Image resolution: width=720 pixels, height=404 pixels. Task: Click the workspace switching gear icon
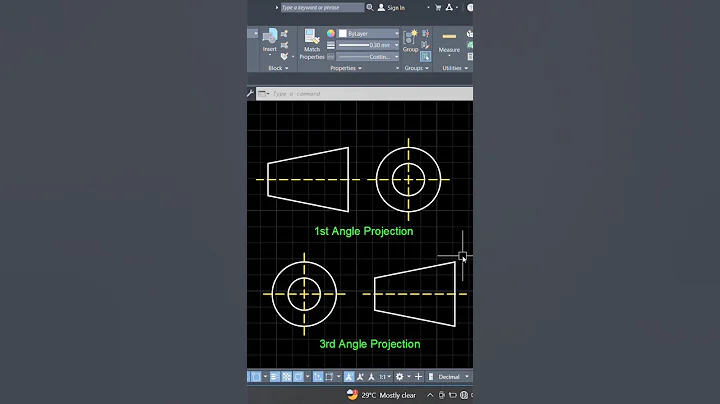400,377
